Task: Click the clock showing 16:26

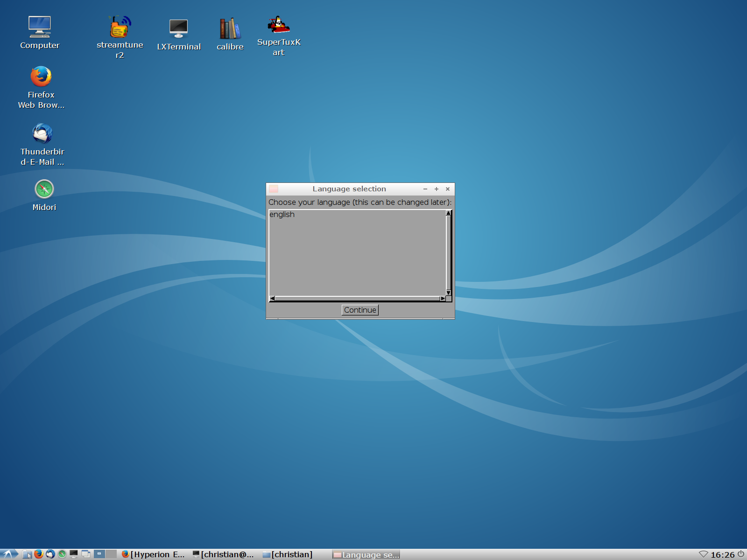Action: click(722, 554)
